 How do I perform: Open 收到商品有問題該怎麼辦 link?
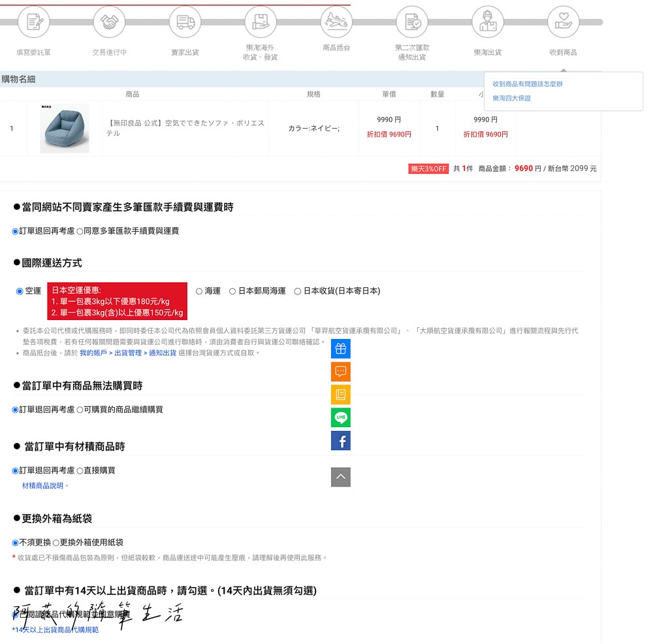pos(527,84)
